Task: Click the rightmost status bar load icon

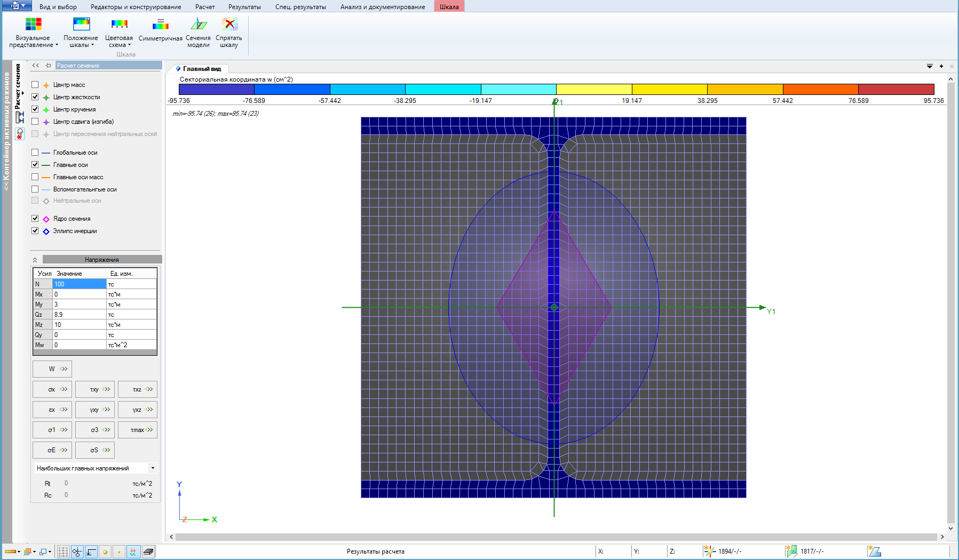Action: [x=874, y=551]
